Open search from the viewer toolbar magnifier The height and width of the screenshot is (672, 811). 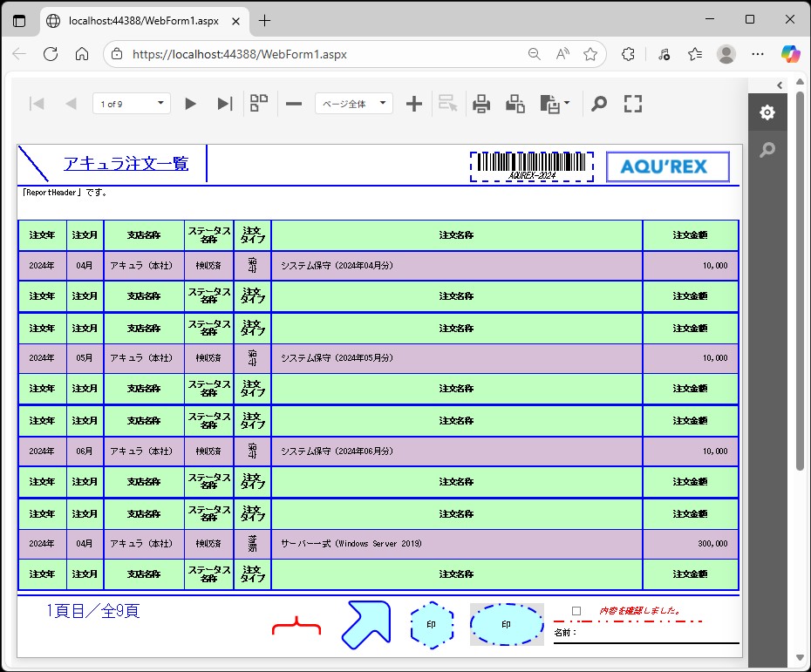coord(598,105)
